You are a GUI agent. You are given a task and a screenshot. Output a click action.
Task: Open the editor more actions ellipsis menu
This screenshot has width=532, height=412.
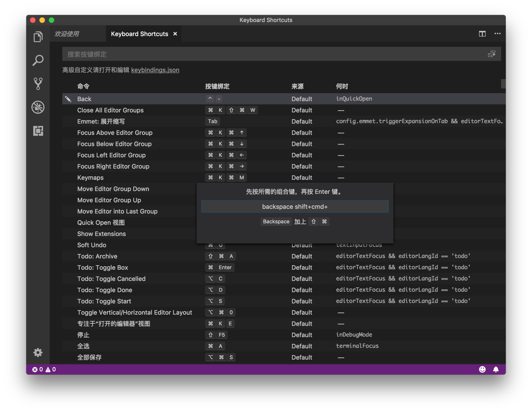497,34
